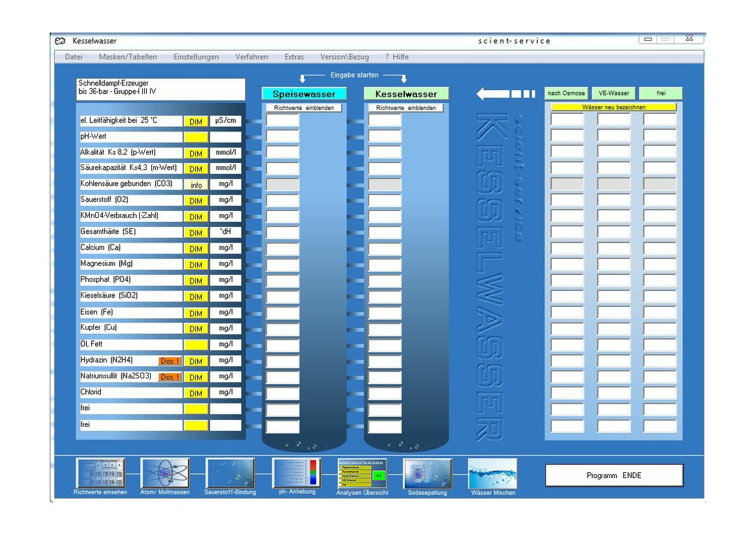Expand DIM unit selector for Gesamthärte
756x535 pixels.
(x=196, y=233)
